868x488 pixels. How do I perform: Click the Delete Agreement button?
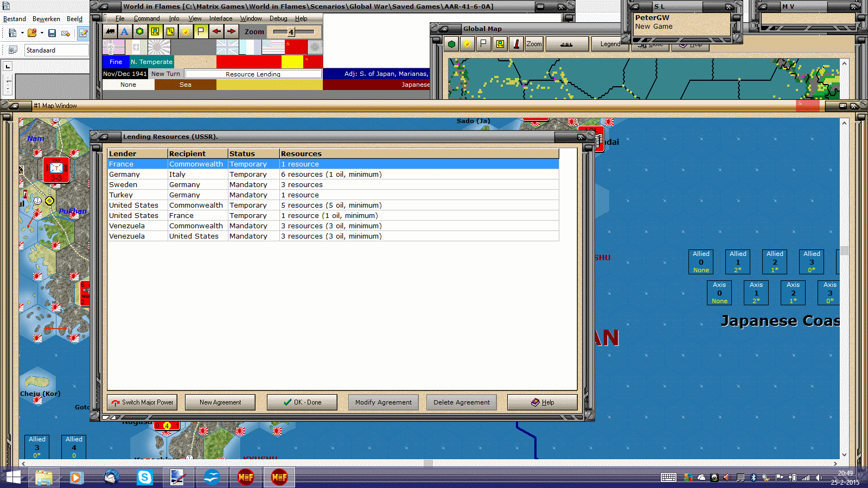[x=462, y=402]
